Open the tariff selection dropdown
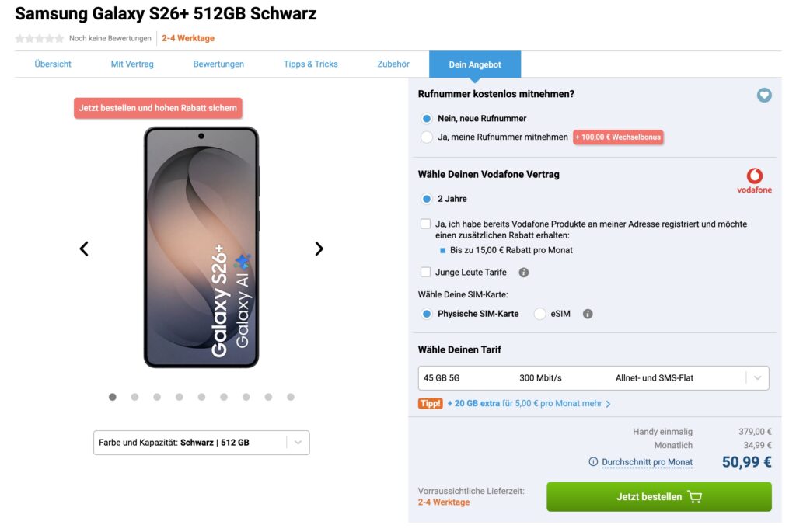 pos(593,378)
